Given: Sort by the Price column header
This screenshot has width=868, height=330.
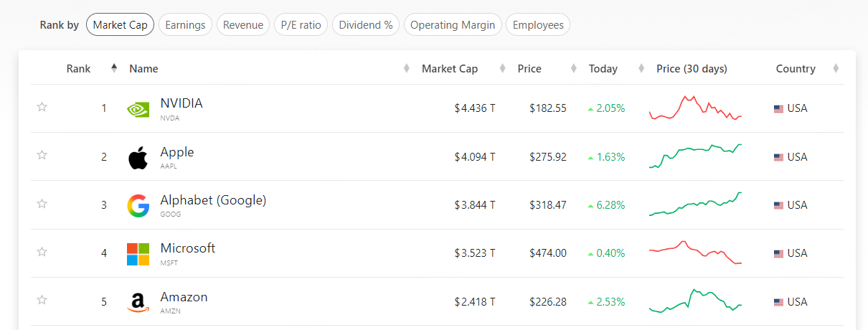Looking at the screenshot, I should (529, 69).
